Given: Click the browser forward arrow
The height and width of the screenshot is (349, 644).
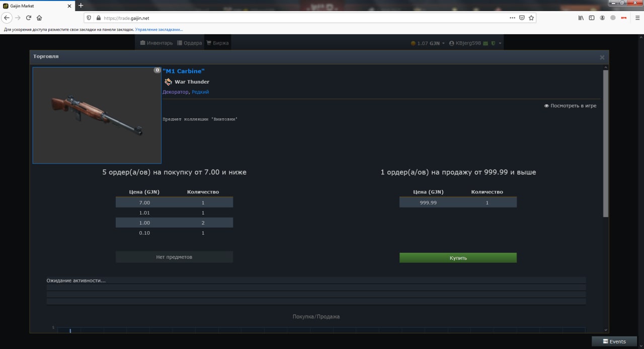Looking at the screenshot, I should (18, 18).
